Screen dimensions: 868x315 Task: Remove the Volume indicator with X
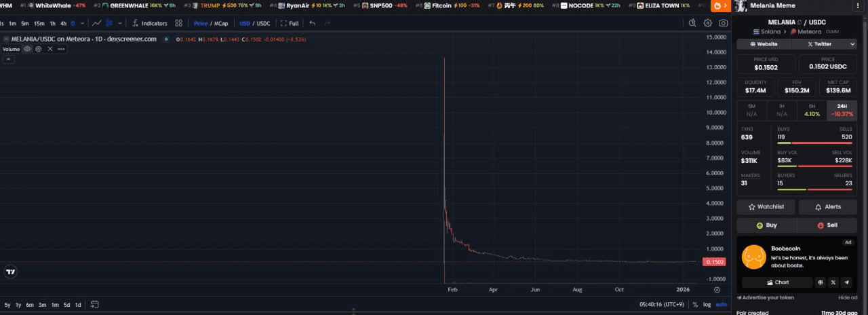tap(50, 49)
